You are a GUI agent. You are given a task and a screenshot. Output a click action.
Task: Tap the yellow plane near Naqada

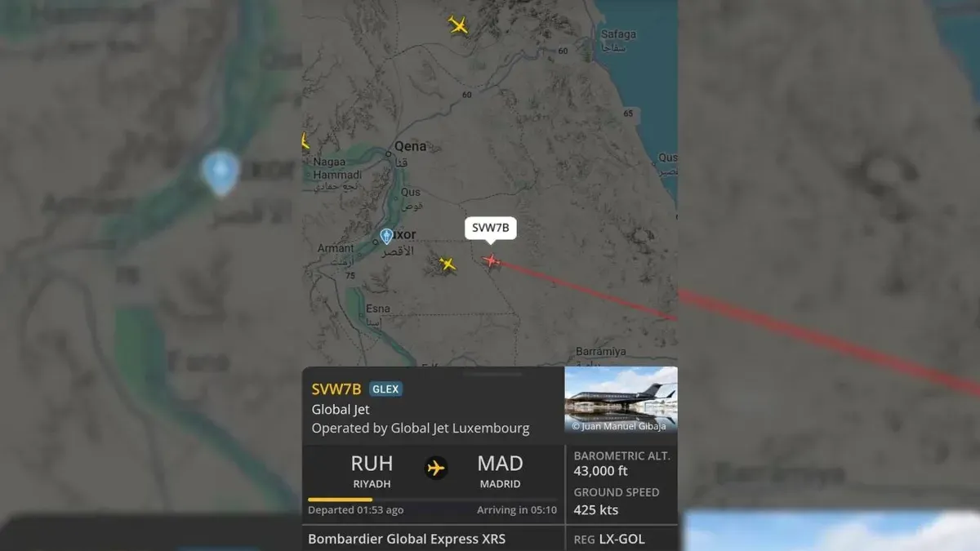click(305, 142)
